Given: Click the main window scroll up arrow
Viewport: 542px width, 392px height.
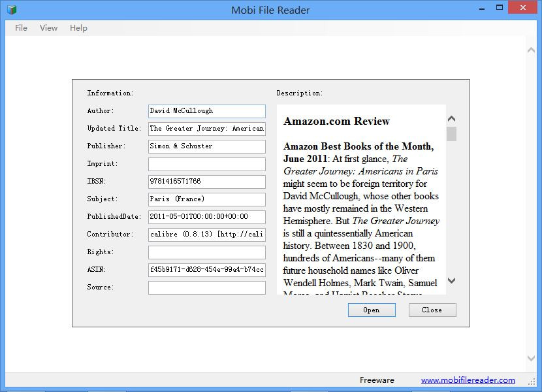Looking at the screenshot, I should [x=532, y=50].
